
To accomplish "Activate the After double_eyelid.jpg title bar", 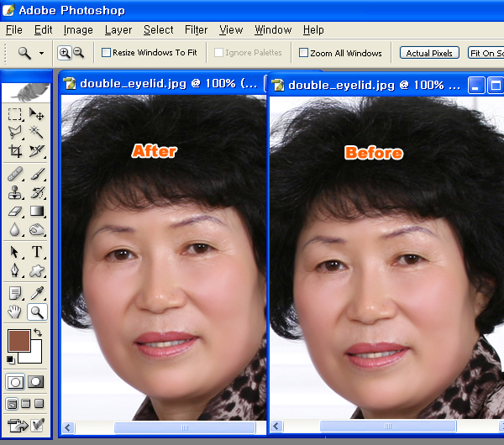I will tap(163, 83).
